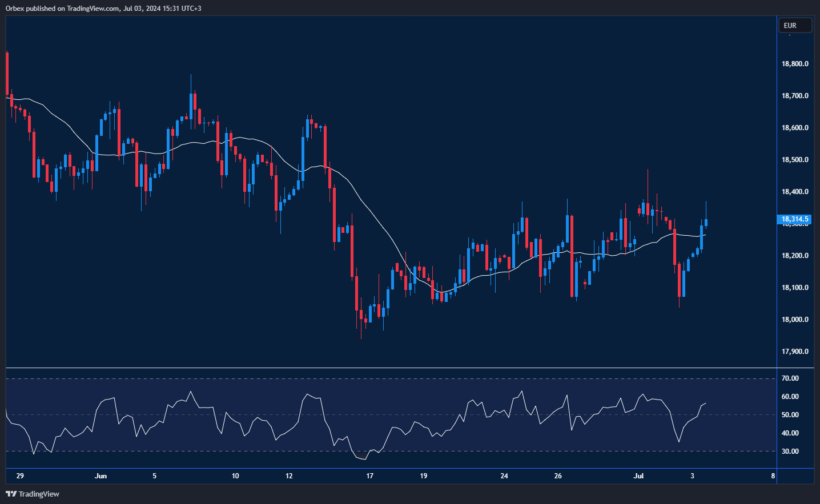Select the RSI 50.00 midline label
Screen dimensions: 820x504
(x=790, y=415)
